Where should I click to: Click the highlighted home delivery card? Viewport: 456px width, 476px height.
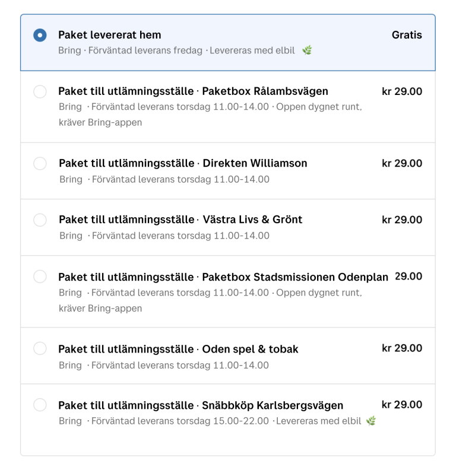pyautogui.click(x=228, y=42)
